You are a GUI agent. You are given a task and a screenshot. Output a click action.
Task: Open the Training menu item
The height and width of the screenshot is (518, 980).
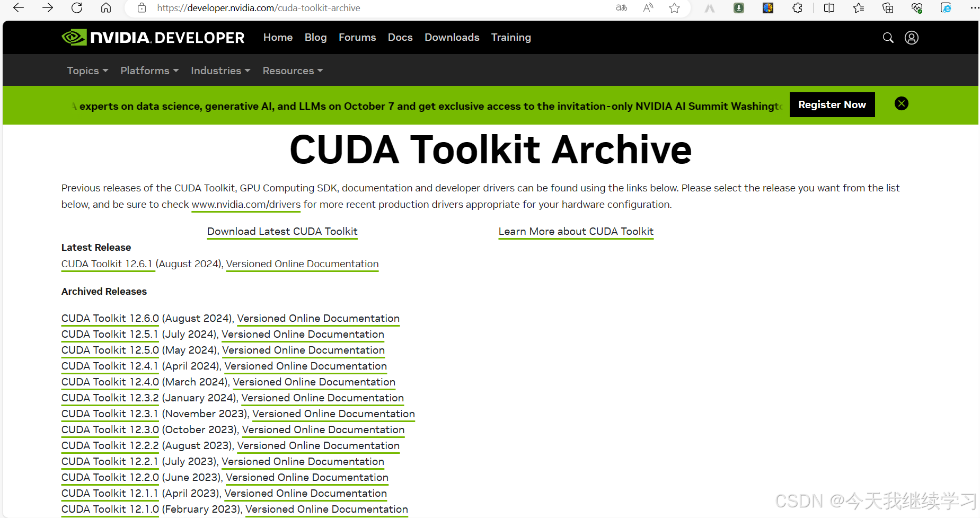511,38
